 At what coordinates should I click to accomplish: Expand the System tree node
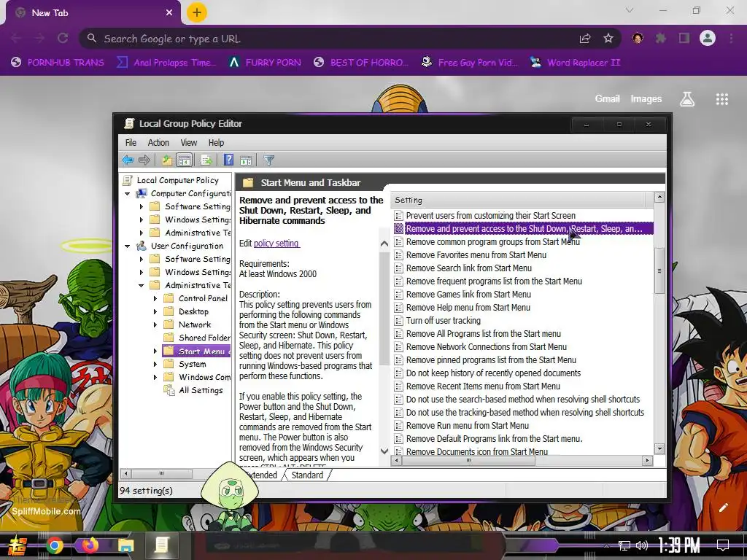(155, 365)
